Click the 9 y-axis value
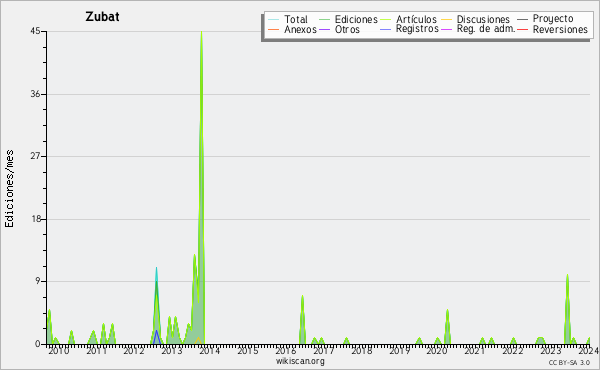 click(38, 282)
